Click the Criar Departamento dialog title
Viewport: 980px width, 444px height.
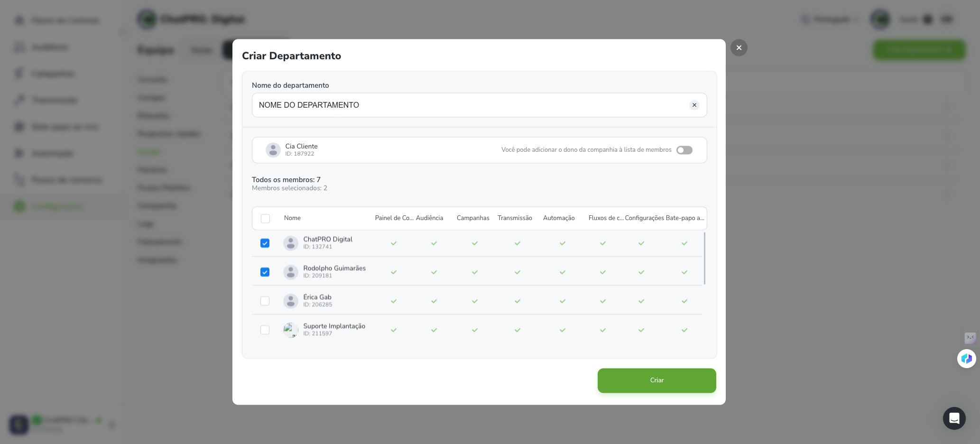pyautogui.click(x=291, y=56)
